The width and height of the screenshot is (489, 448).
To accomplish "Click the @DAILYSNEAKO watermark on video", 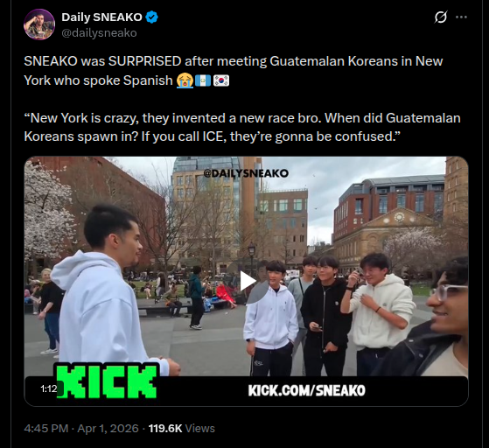I will pyautogui.click(x=246, y=173).
